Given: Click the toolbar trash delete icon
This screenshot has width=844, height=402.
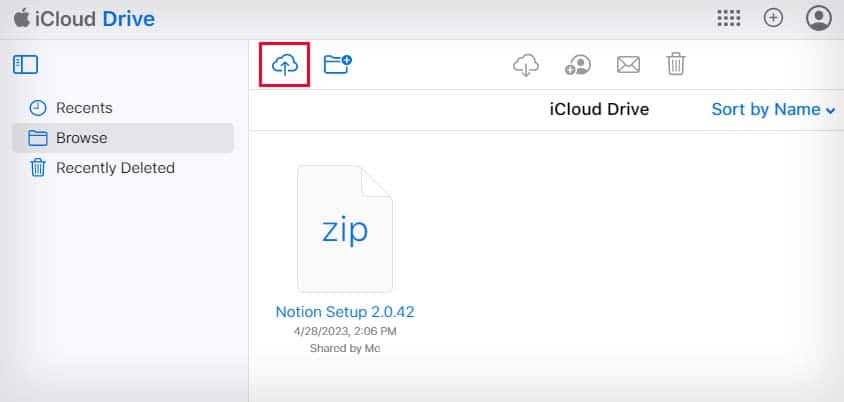Looking at the screenshot, I should [676, 64].
